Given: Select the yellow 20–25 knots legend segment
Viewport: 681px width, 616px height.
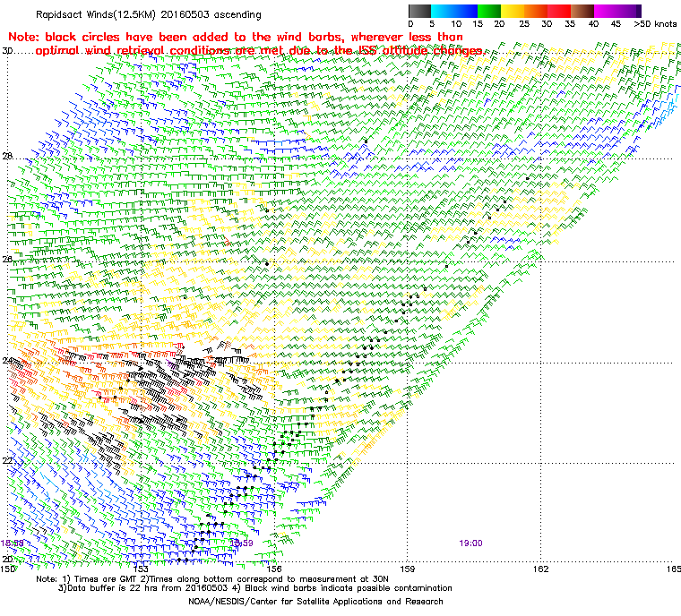Looking at the screenshot, I should tap(513, 11).
